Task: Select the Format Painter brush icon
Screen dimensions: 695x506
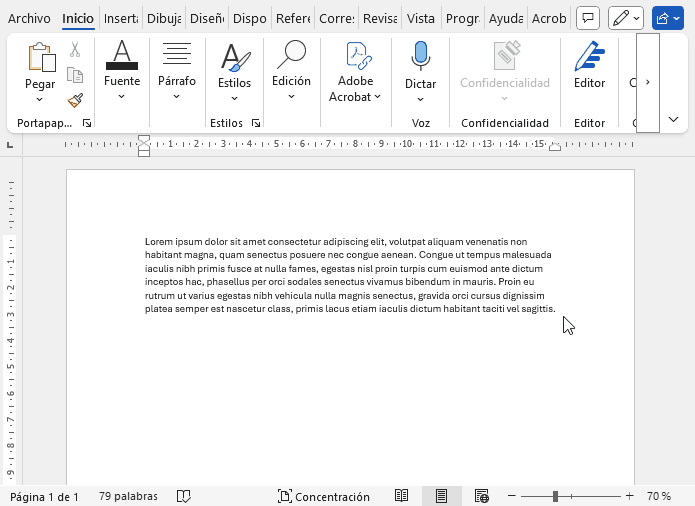Action: (75, 100)
